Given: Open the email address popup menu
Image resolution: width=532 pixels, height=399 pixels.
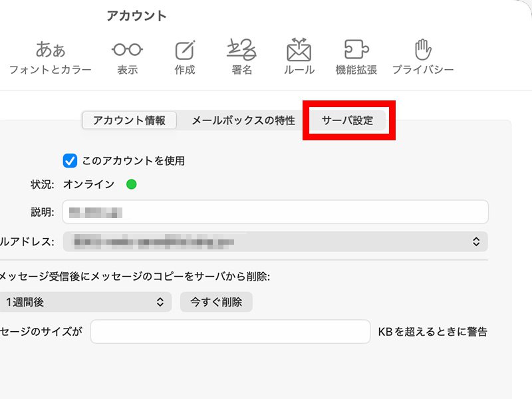Looking at the screenshot, I should click(275, 241).
